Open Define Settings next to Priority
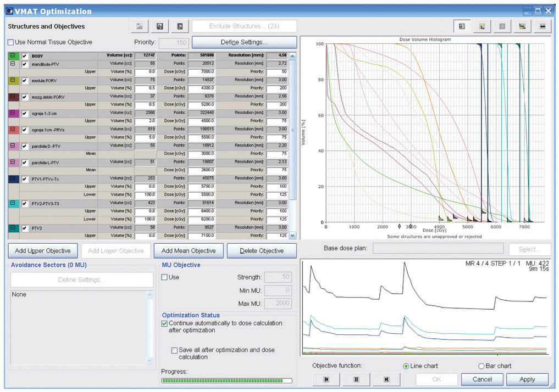The width and height of the screenshot is (559, 392). click(244, 42)
